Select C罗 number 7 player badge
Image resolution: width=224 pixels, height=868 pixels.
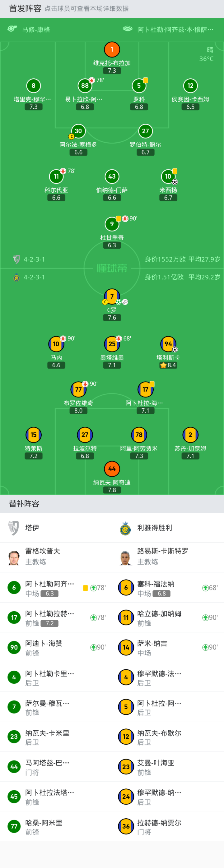point(112,296)
